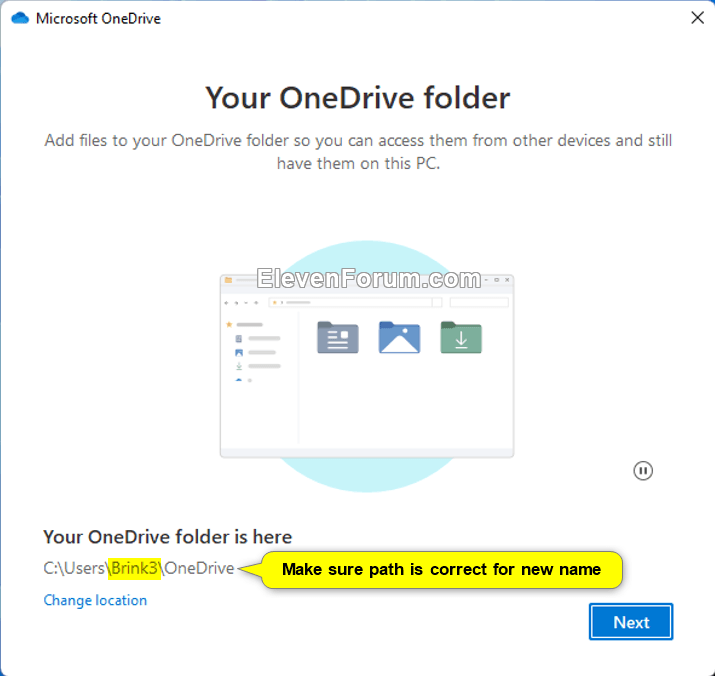Viewport: 715px width, 676px height.
Task: Close the Microsoft OneDrive setup window
Action: [x=696, y=18]
